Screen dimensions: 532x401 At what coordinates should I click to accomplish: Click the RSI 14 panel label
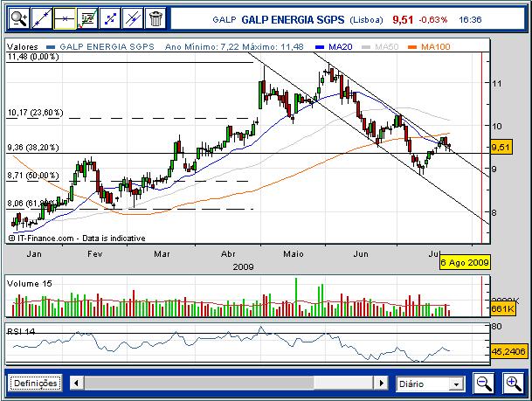pyautogui.click(x=21, y=331)
